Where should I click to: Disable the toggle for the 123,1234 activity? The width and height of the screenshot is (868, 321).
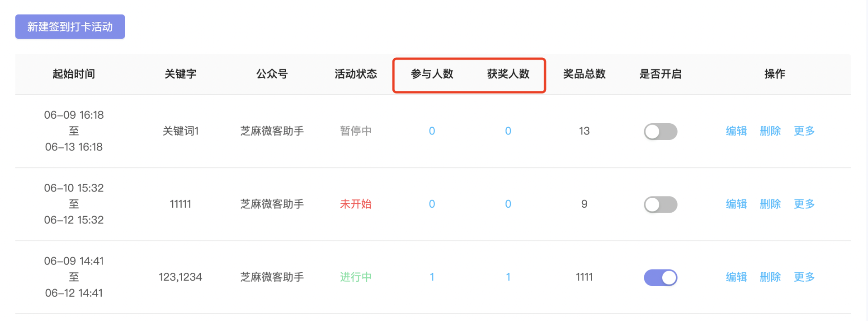660,278
